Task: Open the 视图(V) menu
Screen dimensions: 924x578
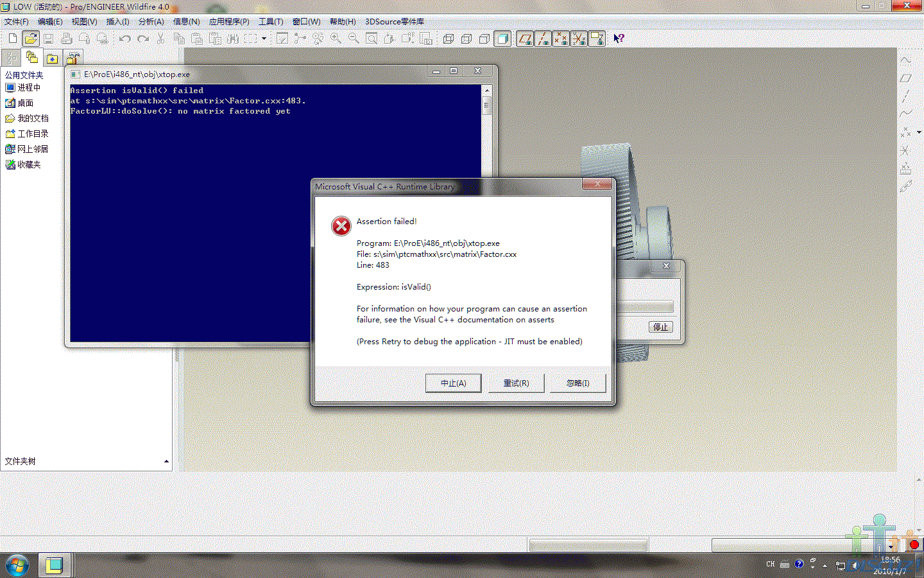Action: 84,22
